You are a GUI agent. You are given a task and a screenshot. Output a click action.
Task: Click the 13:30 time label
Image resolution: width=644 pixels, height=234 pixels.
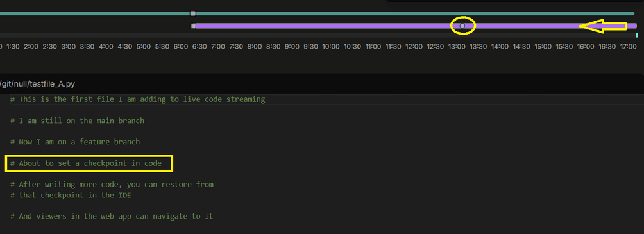click(478, 46)
